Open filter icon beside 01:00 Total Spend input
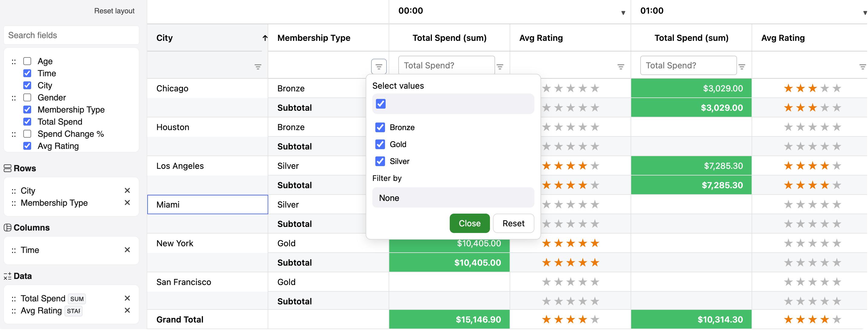 pyautogui.click(x=742, y=67)
